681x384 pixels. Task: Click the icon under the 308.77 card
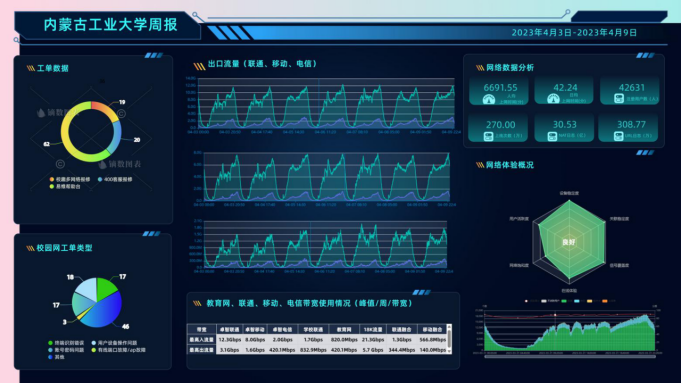click(x=618, y=136)
